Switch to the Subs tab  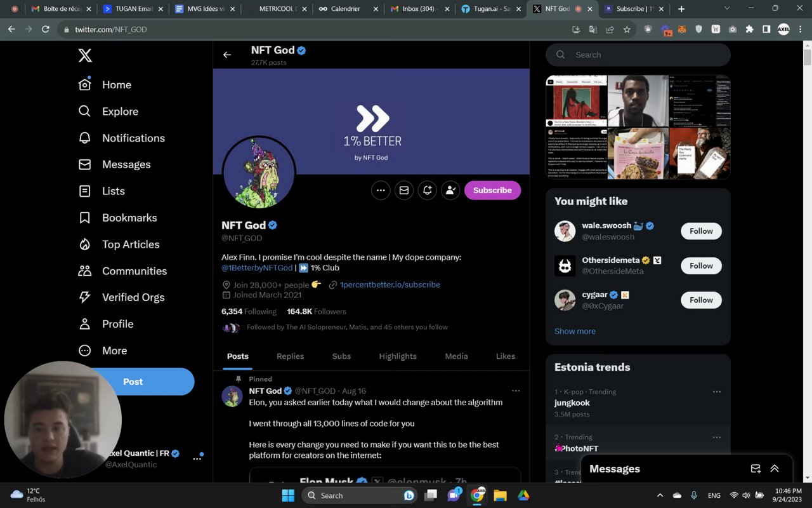pyautogui.click(x=341, y=356)
